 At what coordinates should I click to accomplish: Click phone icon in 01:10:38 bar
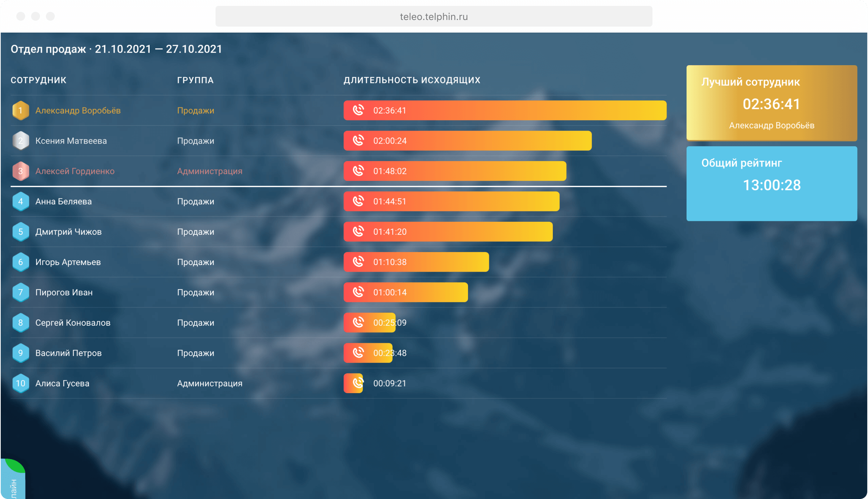358,262
